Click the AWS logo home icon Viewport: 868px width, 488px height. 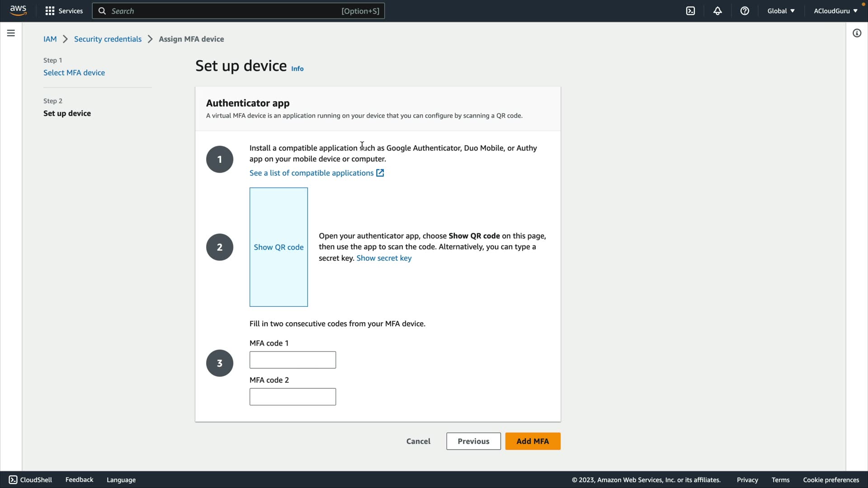[18, 10]
